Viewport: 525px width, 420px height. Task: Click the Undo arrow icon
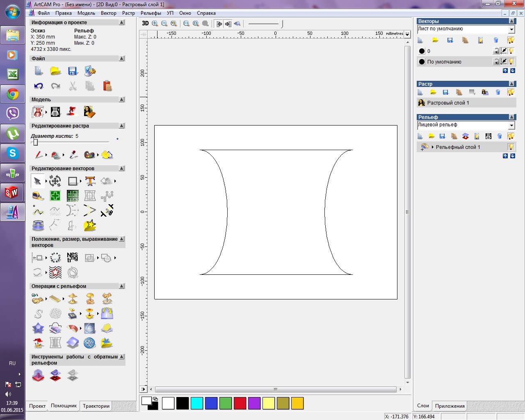(39, 86)
